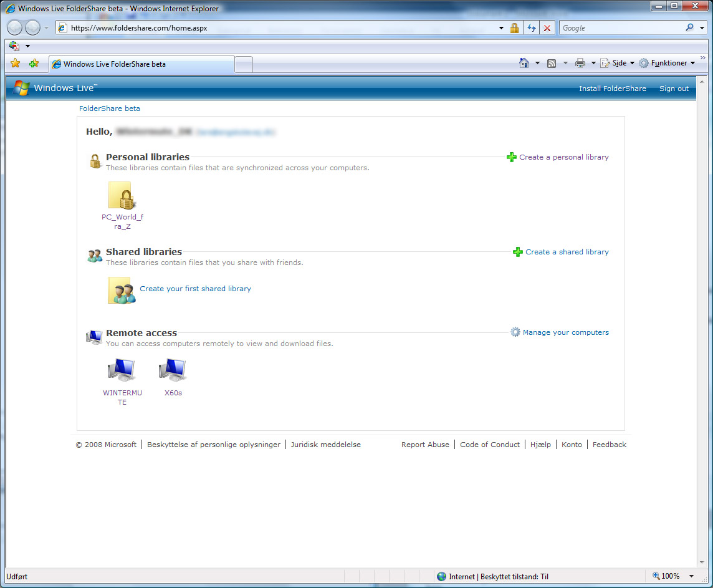This screenshot has height=588, width=713.
Task: Run search with the magnifier icon
Action: pos(689,27)
